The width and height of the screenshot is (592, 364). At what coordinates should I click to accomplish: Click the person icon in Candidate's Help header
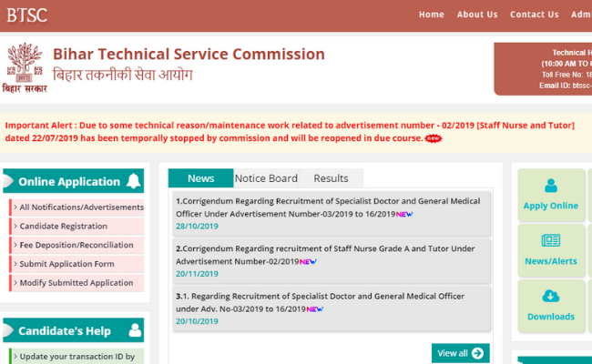pyautogui.click(x=135, y=329)
